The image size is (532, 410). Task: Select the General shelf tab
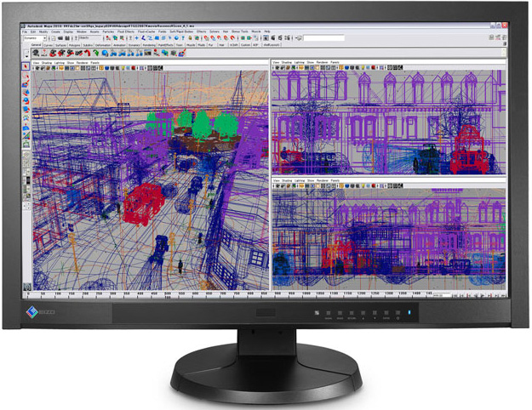[x=36, y=45]
